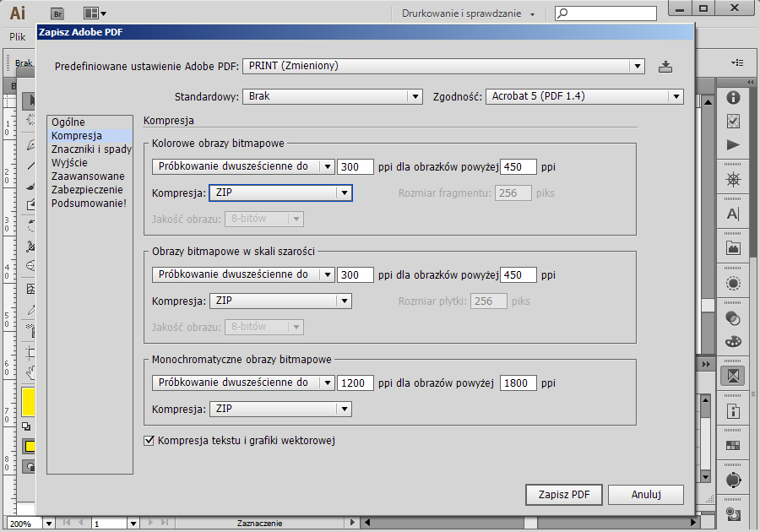
Task: Open monochrome images downsampling method dropdown
Action: tap(243, 383)
